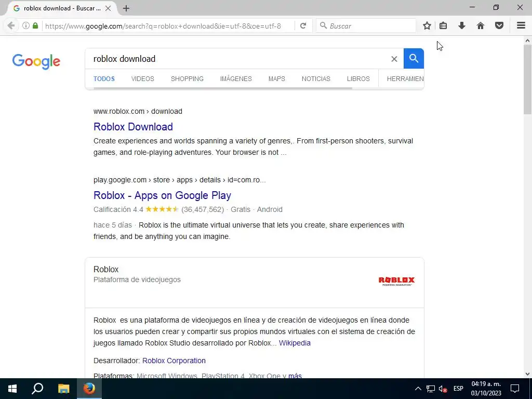532x399 pixels.
Task: Switch to the NOTICIAS tab
Action: coord(316,79)
